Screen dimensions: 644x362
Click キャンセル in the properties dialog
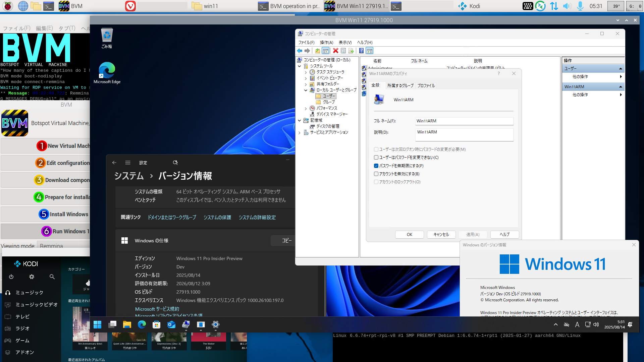click(441, 235)
